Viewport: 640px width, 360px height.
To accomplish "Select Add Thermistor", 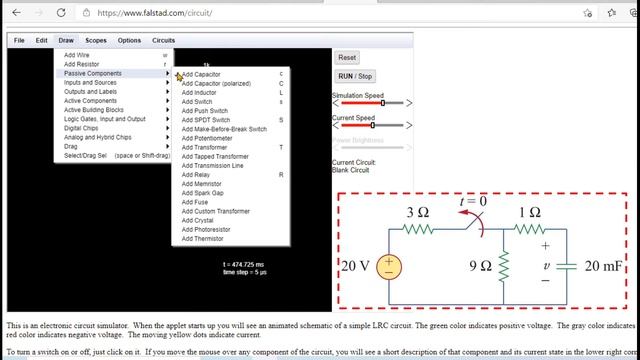I will [x=231, y=239].
